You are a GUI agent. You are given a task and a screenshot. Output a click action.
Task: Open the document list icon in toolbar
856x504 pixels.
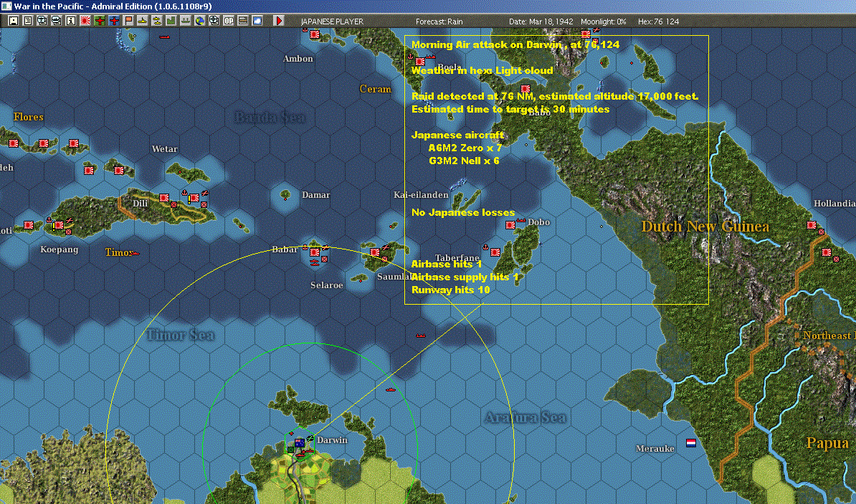(x=28, y=21)
